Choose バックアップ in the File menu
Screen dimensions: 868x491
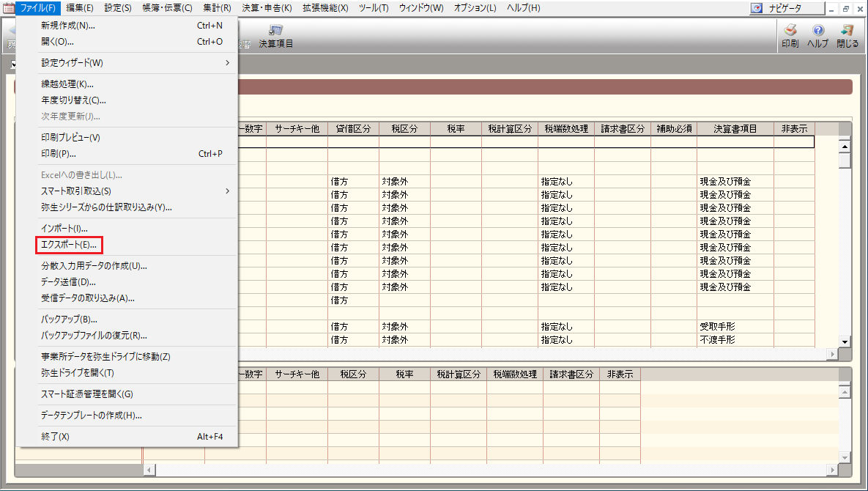click(70, 320)
